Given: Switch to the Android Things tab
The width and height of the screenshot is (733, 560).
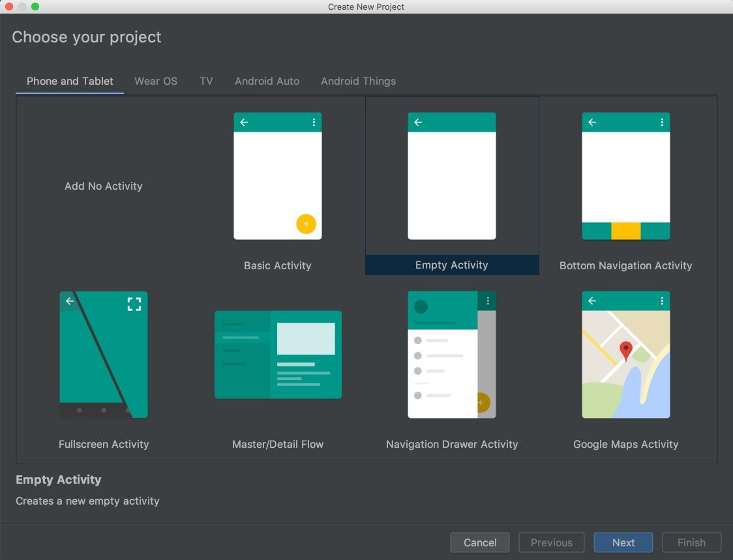Looking at the screenshot, I should coord(358,81).
